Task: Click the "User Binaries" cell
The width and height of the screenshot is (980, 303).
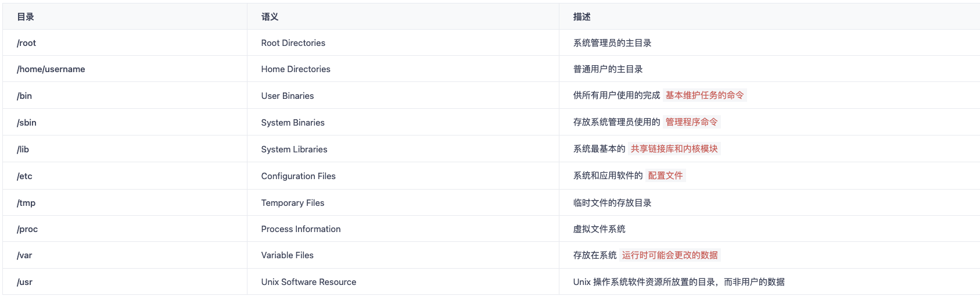Action: 288,96
